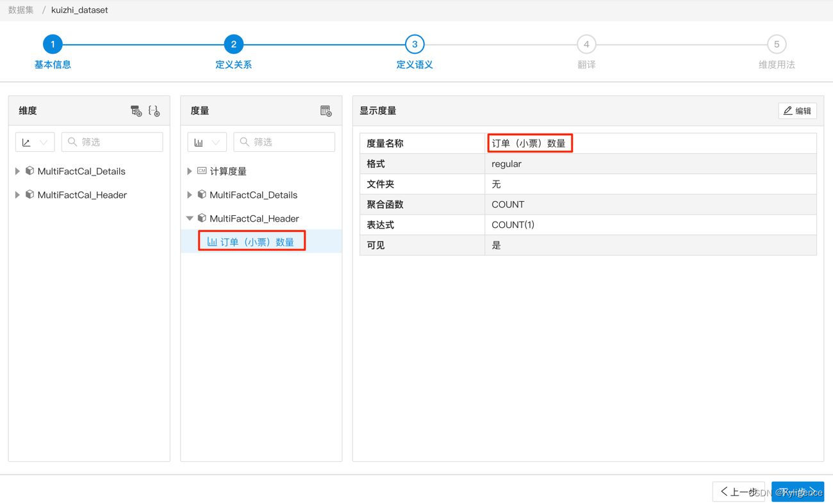Go to step 1 基本信息
Screen dimensions: 833x504
point(53,44)
